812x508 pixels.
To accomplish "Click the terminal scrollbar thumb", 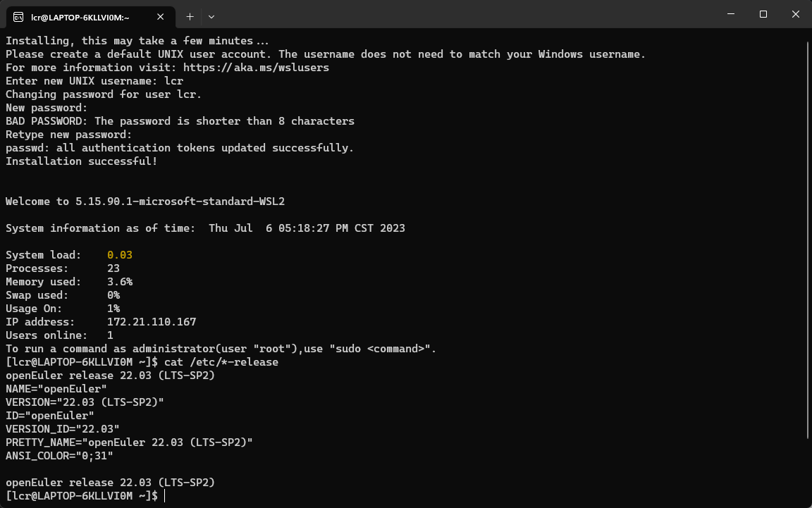I will coord(807,240).
